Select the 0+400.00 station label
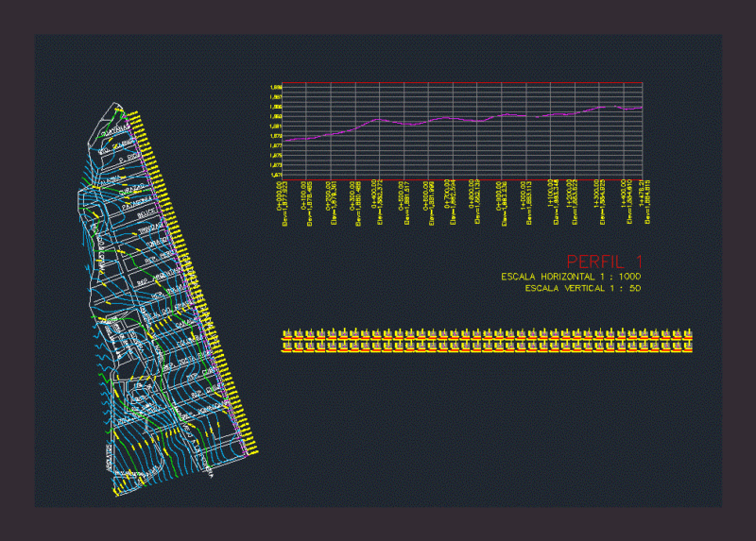Screen dimensions: 756x541 tap(374, 194)
